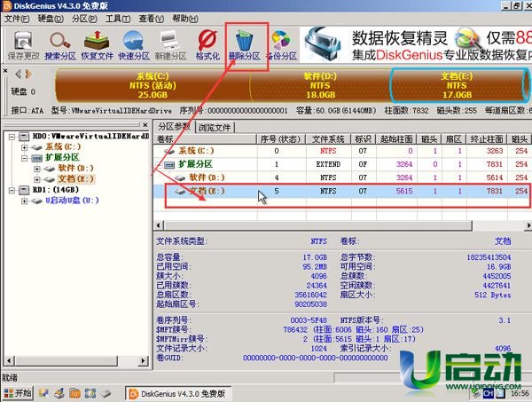Click the 数据恢复精灵 advertisement banner
This screenshot has width=532, height=402.
[x=416, y=45]
